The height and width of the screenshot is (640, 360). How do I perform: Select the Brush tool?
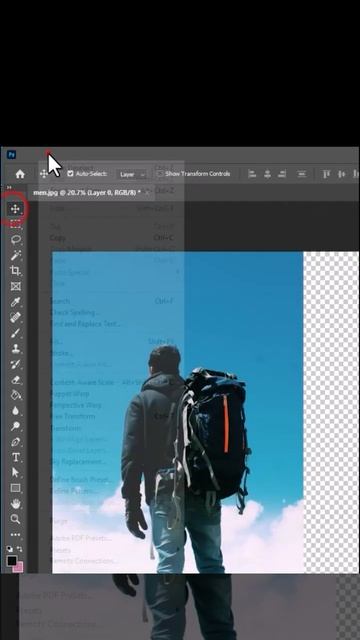point(15,333)
